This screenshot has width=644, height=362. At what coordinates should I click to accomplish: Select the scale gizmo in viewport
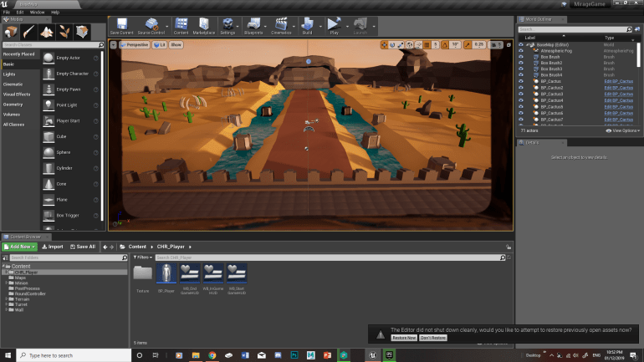click(x=401, y=45)
